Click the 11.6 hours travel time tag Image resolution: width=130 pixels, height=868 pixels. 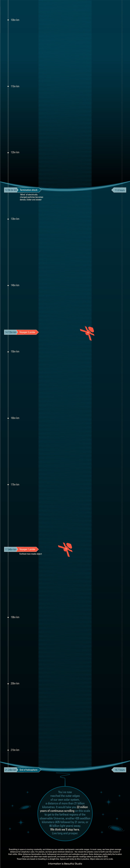tap(119, 190)
